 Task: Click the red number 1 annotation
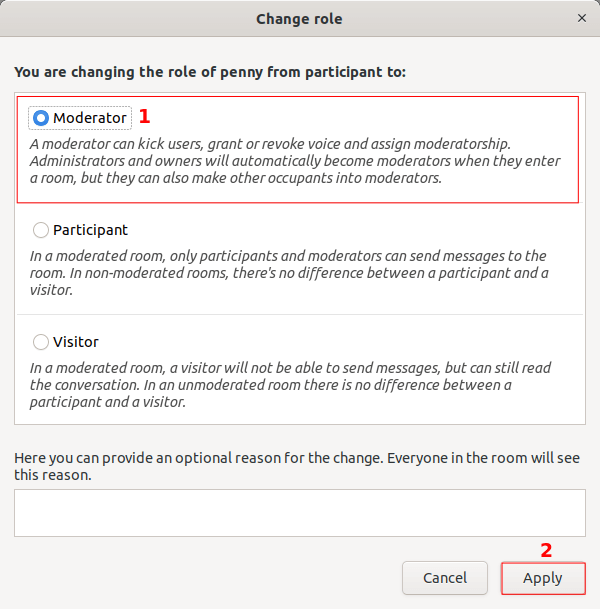click(x=144, y=116)
